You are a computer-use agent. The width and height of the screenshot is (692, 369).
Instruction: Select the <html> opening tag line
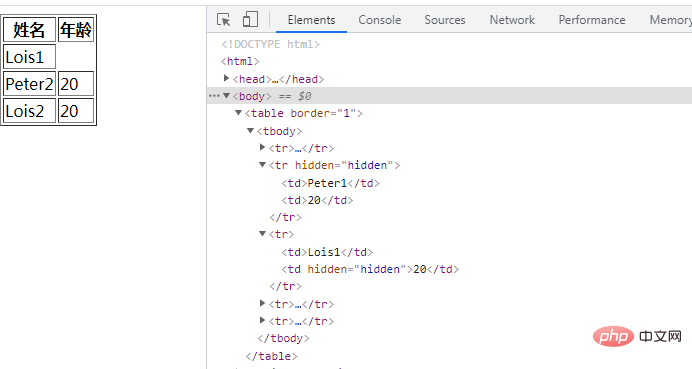pyautogui.click(x=240, y=61)
